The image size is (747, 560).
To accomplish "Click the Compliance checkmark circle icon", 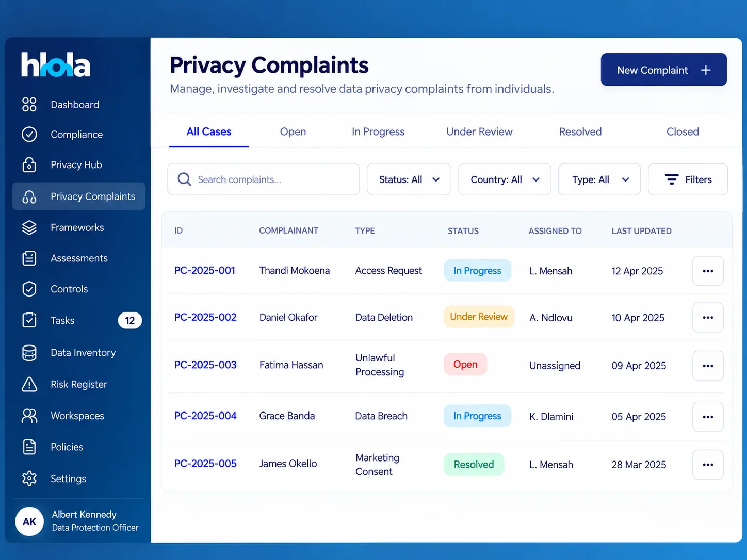I will tap(29, 134).
